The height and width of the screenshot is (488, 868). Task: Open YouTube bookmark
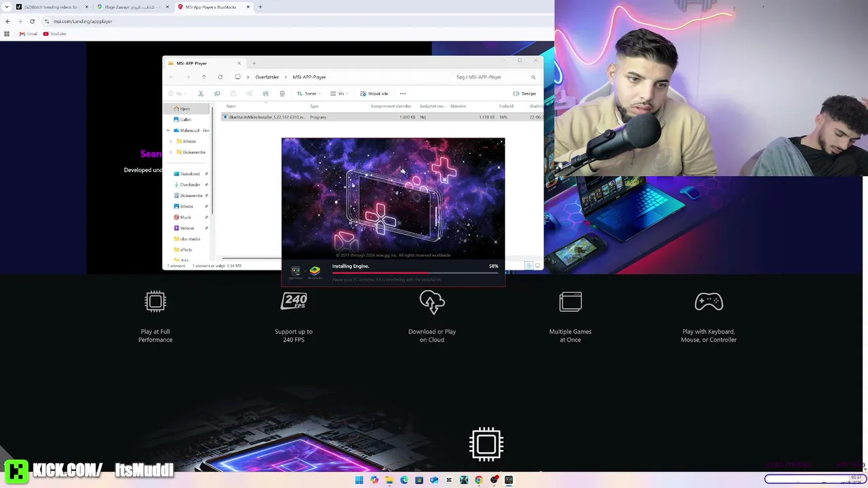click(x=55, y=34)
